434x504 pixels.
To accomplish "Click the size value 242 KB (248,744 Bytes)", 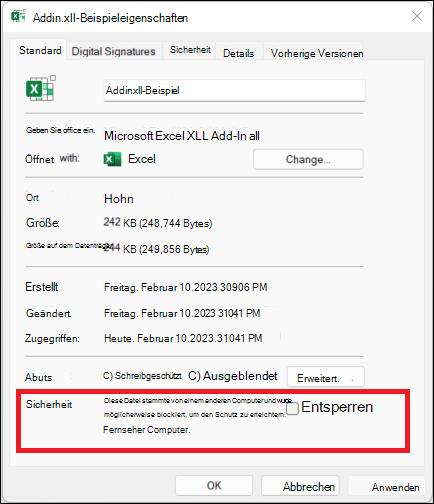I will click(x=158, y=223).
